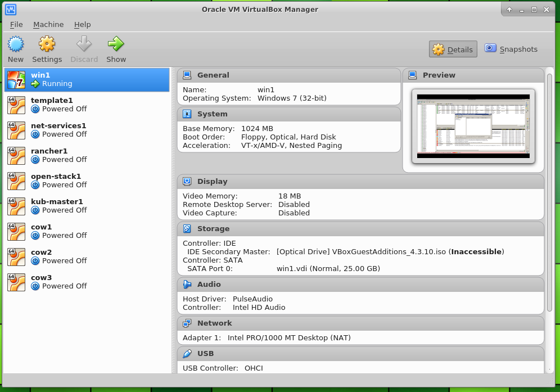Viewport: 560px width, 392px height.
Task: Select the open-stack1 virtual machine name
Action: (56, 177)
